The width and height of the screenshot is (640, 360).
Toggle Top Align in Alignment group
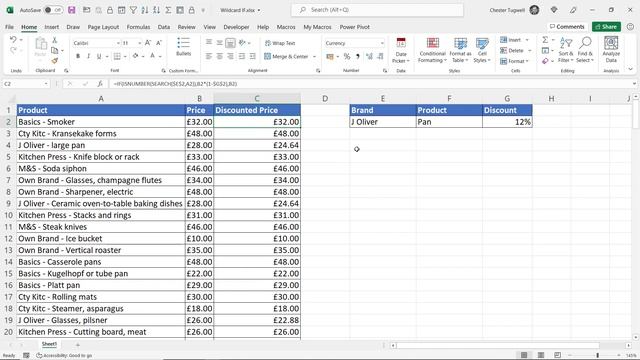coord(209,42)
